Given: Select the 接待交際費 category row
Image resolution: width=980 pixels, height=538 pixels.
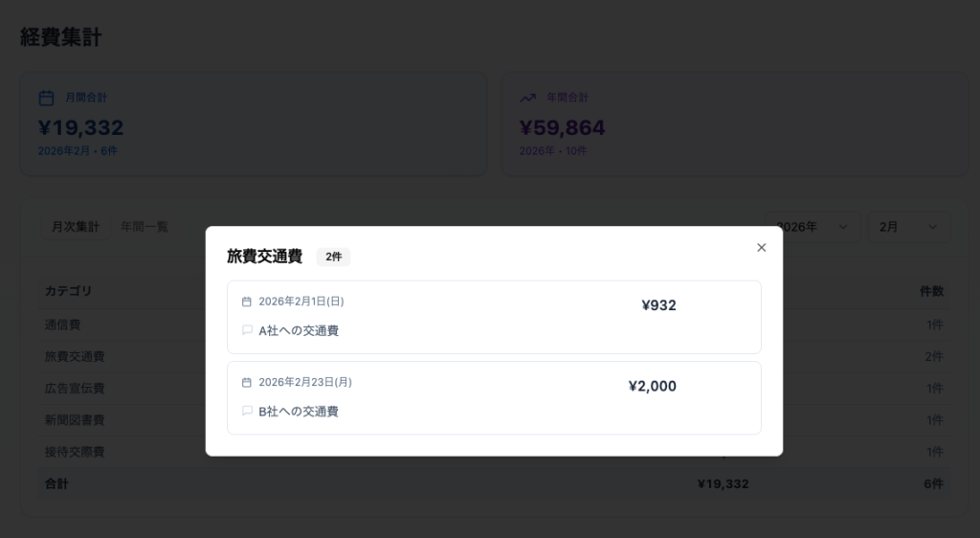Looking at the screenshot, I should click(75, 452).
